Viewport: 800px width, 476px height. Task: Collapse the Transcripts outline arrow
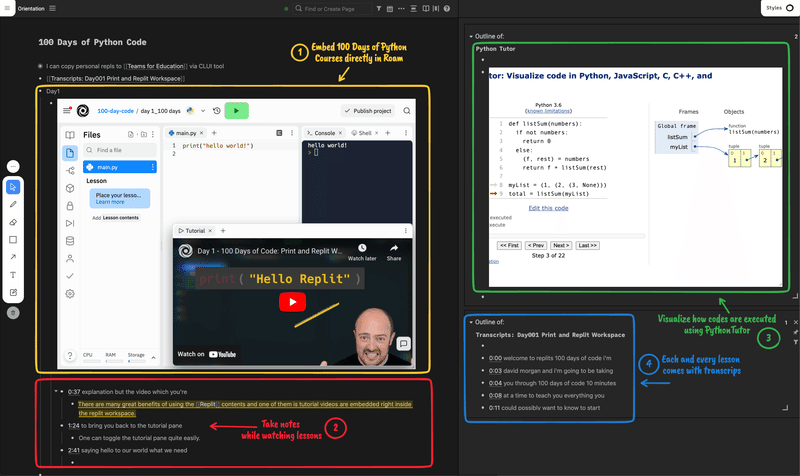pos(471,322)
